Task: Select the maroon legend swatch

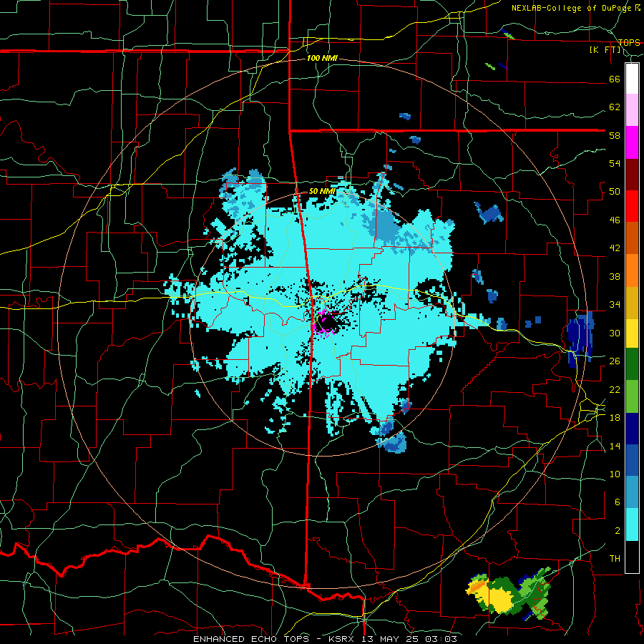Action: [x=632, y=175]
